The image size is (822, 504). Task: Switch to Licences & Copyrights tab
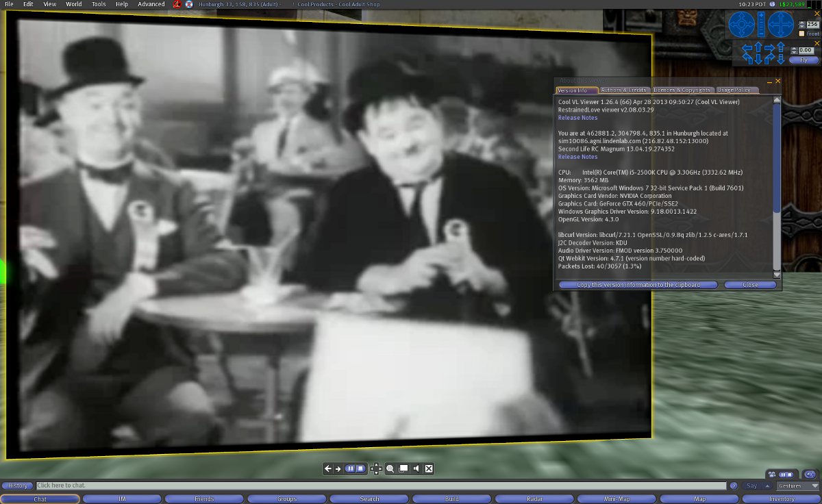(681, 90)
